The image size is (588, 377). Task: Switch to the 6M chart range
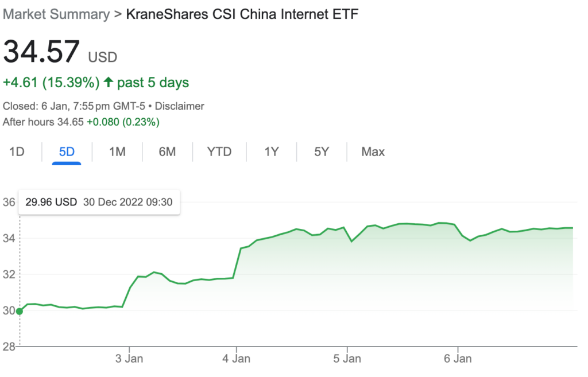pyautogui.click(x=167, y=152)
